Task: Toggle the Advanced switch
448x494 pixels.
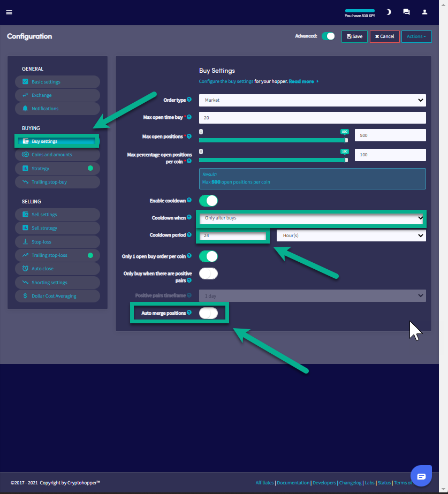Action: click(x=328, y=36)
